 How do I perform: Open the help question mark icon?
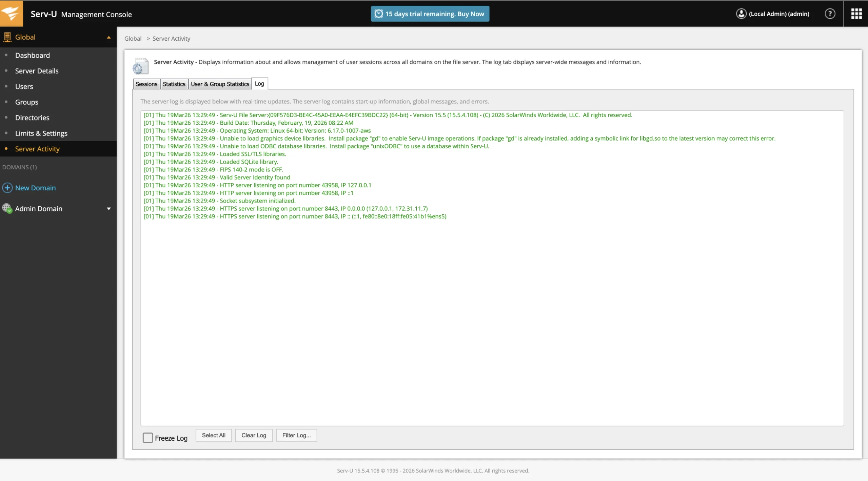(x=830, y=14)
